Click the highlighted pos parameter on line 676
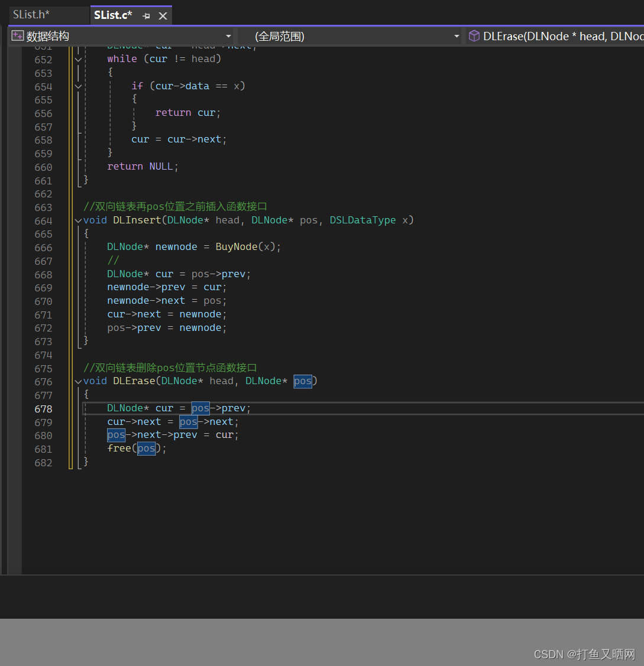 pos(303,381)
